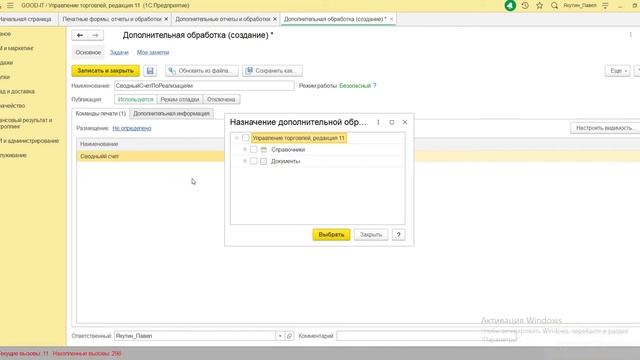
Task: Open the Еще dropdown menu
Action: click(x=617, y=71)
